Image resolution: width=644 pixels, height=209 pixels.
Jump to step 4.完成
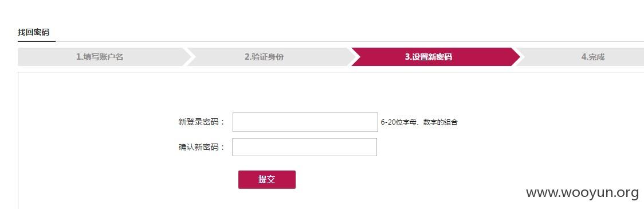592,57
